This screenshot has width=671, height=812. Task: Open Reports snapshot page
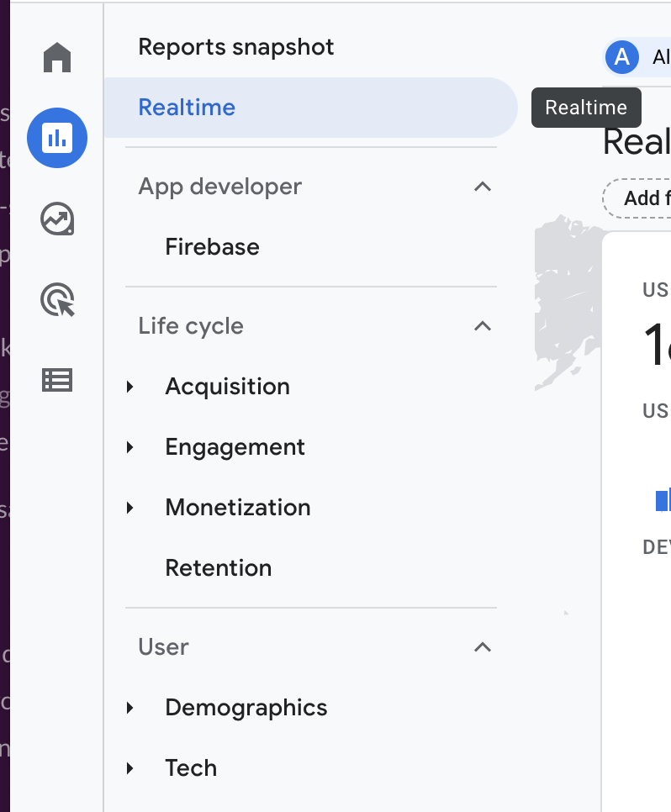236,47
